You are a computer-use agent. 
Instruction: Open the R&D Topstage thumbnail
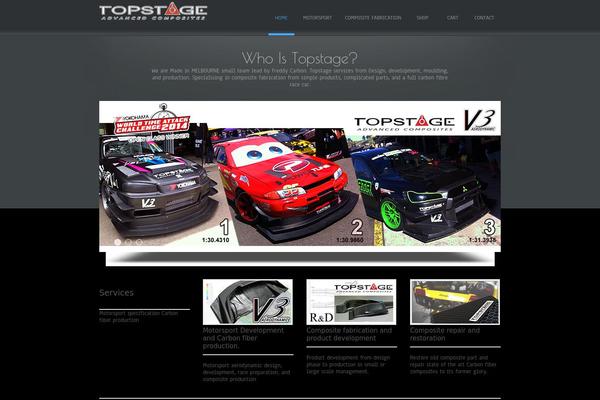pyautogui.click(x=351, y=302)
